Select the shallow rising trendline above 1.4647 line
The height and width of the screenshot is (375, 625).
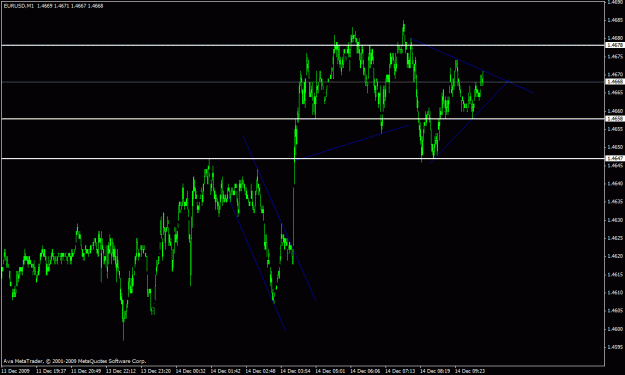point(352,142)
